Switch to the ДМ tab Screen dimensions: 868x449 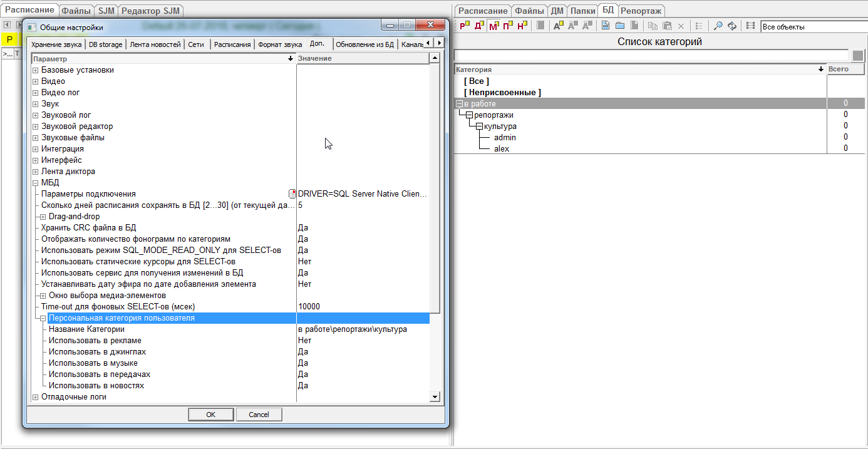[557, 11]
